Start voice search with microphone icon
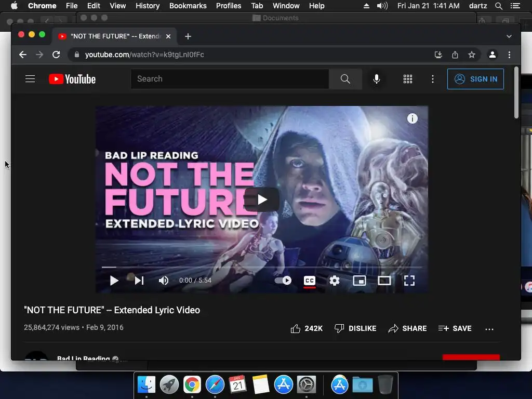This screenshot has height=399, width=532. click(377, 79)
